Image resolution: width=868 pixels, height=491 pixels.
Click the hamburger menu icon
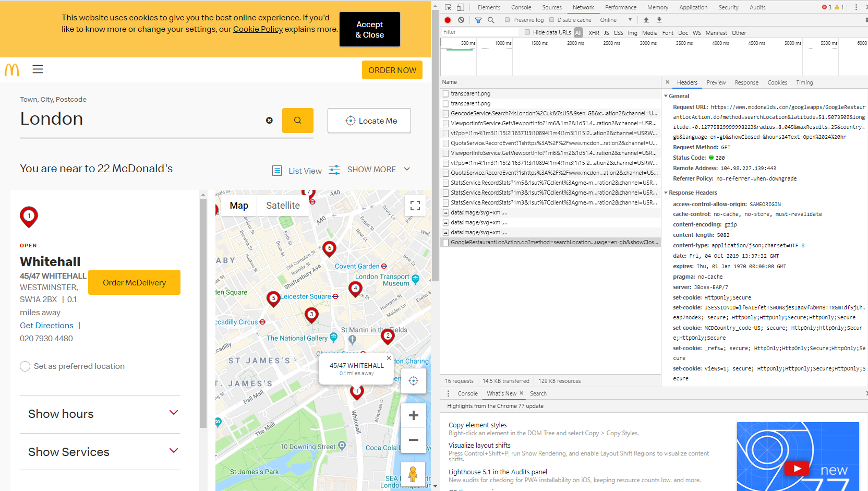coord(38,69)
